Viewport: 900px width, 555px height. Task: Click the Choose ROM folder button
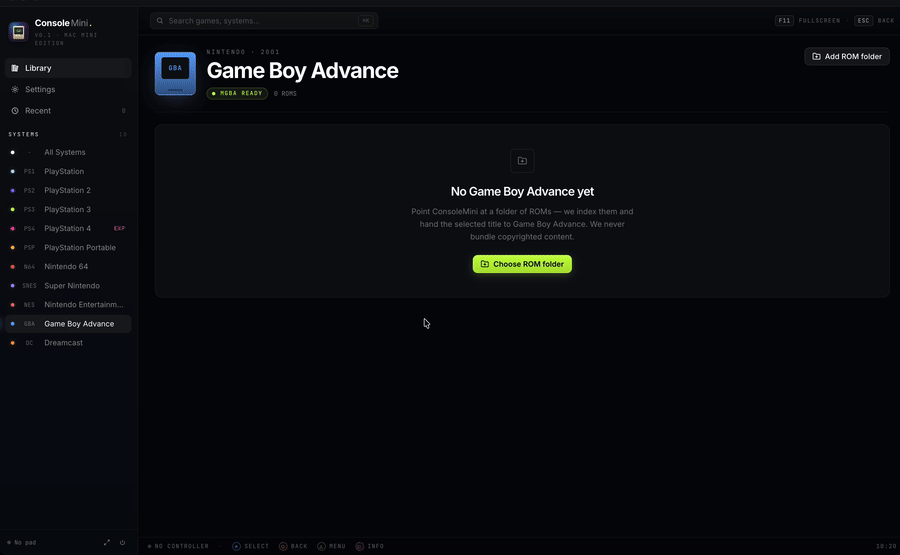(522, 264)
